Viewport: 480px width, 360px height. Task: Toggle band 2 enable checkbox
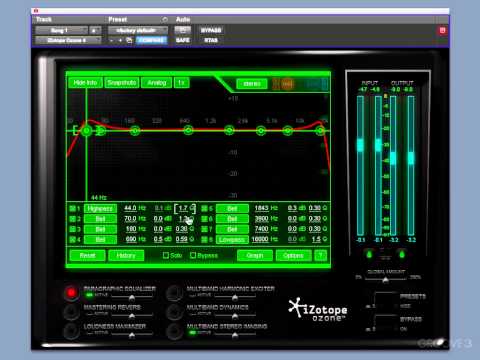pyautogui.click(x=72, y=219)
